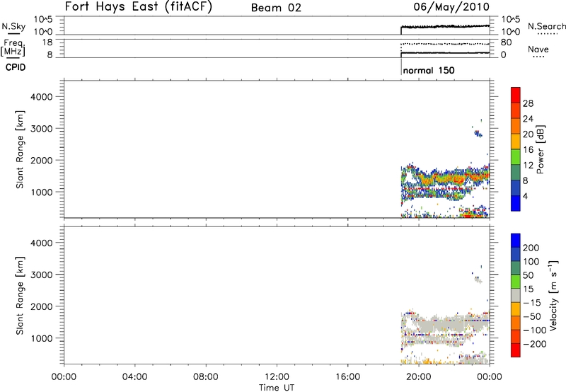Screen dimensions: 566x392
Task: Click the '16:00' time axis tick label
Action: coord(347,377)
